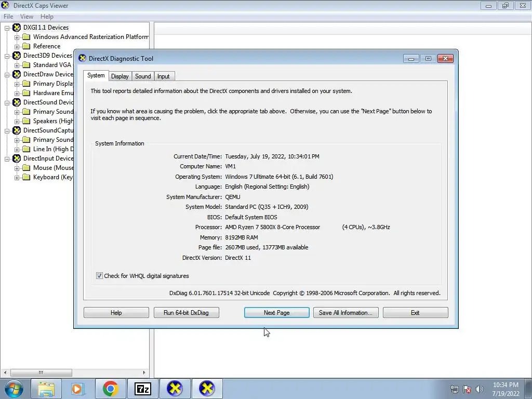Click the DXGI 1.1 Devices node icon
This screenshot has width=532, height=399.
click(x=17, y=28)
